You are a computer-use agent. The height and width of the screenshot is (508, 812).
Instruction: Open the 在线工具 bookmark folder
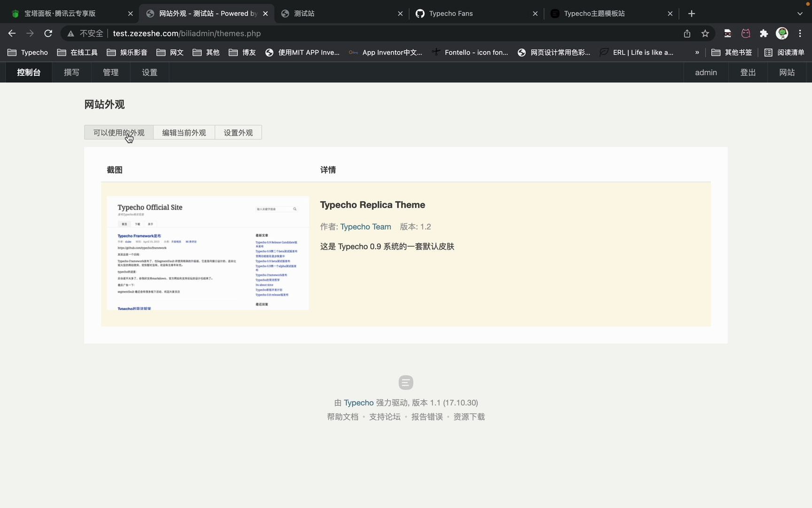pyautogui.click(x=77, y=53)
